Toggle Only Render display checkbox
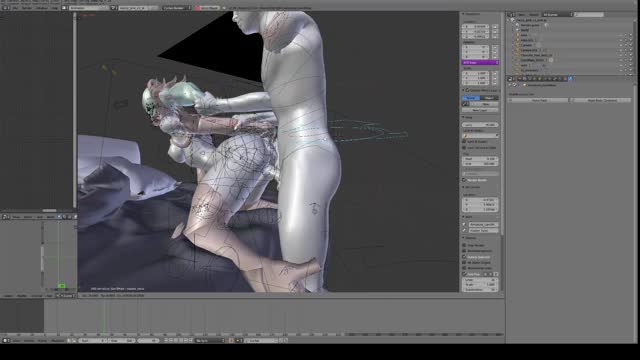The width and height of the screenshot is (640, 360). pyautogui.click(x=464, y=245)
